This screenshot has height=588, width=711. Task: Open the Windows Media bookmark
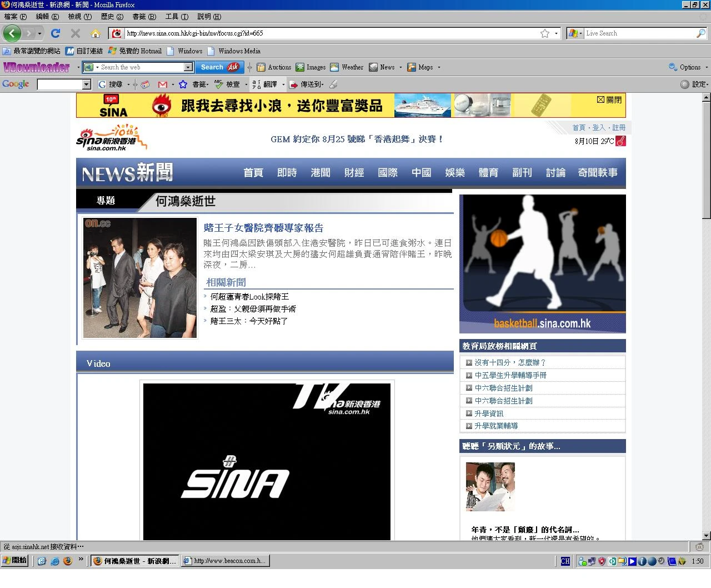[x=234, y=51]
